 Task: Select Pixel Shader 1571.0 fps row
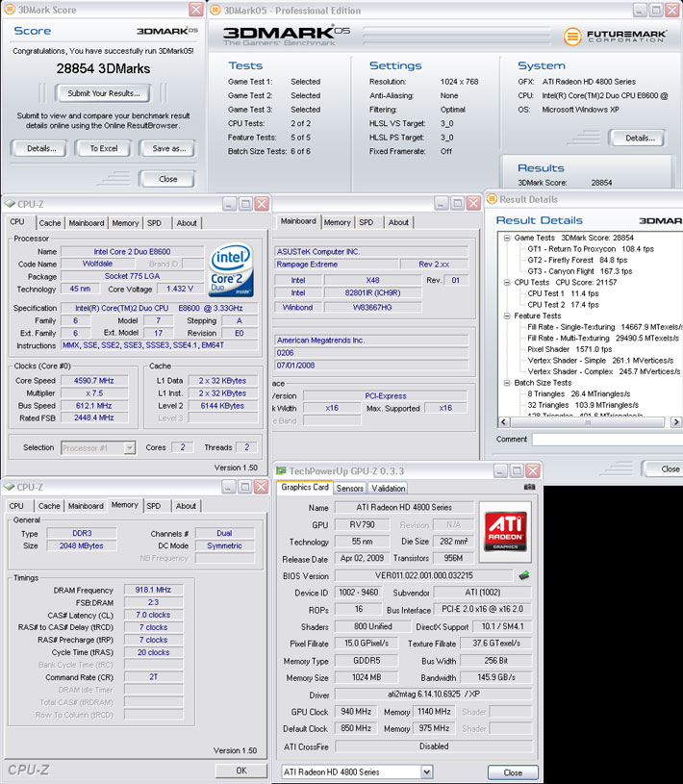[x=569, y=349]
